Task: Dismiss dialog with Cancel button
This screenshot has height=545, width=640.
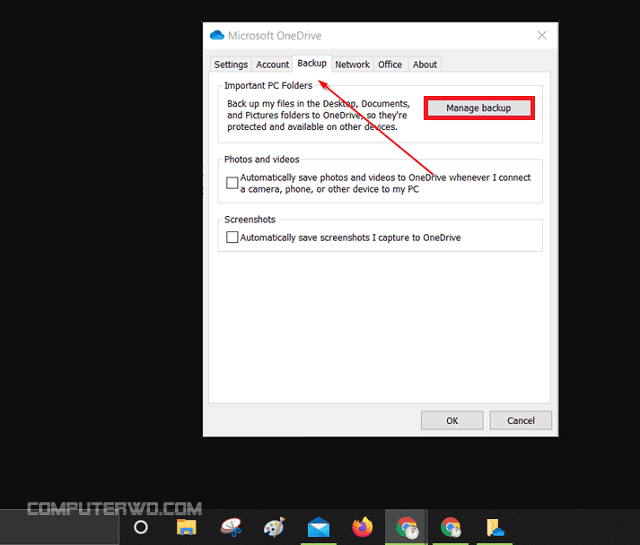Action: coord(521,420)
